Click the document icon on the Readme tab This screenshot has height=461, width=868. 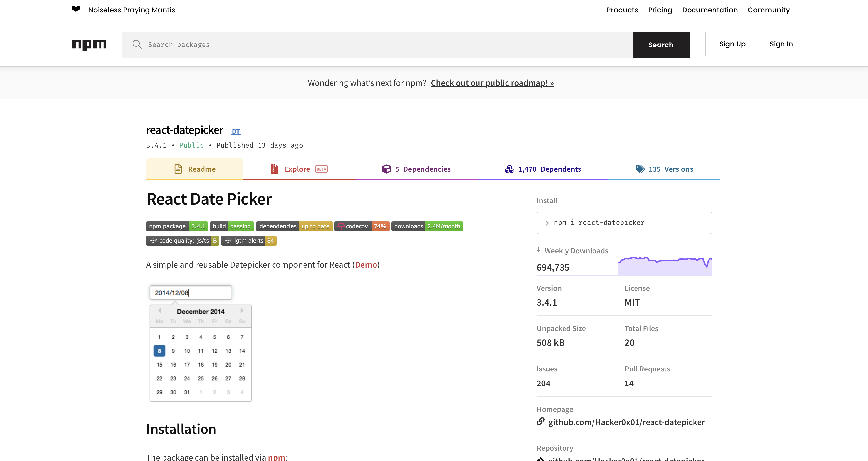pos(178,169)
